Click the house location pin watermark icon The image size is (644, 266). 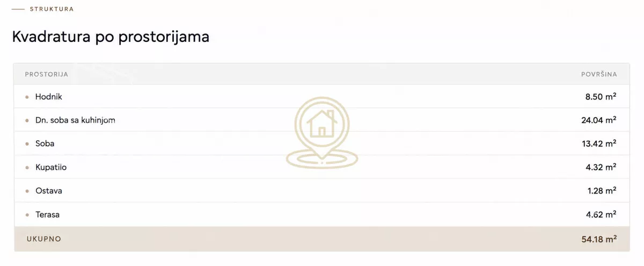tap(322, 133)
